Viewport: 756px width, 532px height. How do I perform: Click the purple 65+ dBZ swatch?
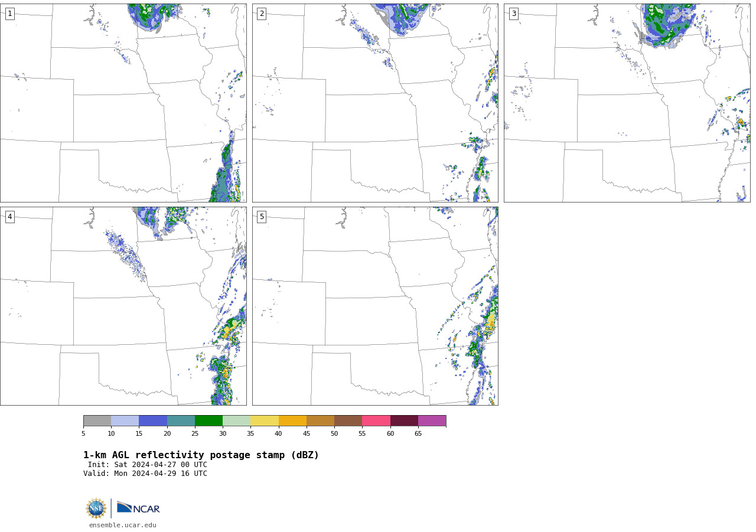coord(432,421)
